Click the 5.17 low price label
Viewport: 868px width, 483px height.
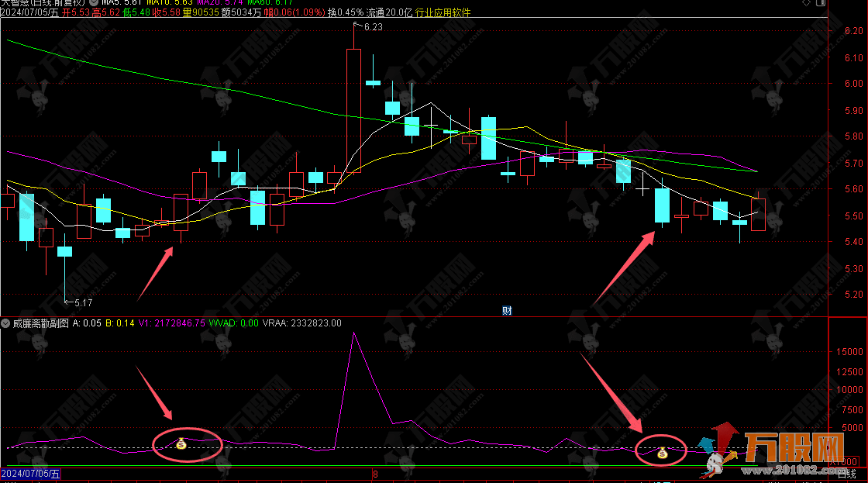(83, 303)
